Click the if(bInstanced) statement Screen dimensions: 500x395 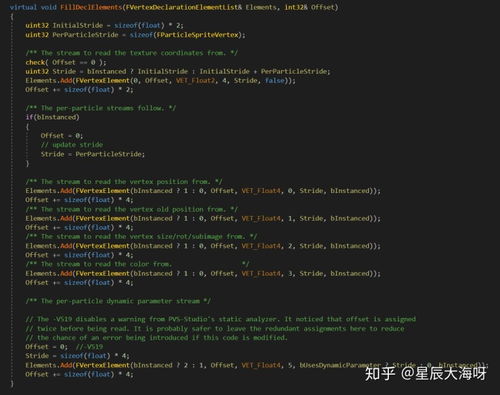point(53,117)
